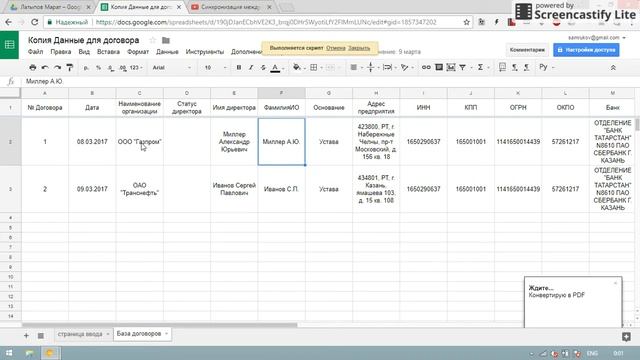
Task: Select the column F header
Action: pyautogui.click(x=281, y=93)
